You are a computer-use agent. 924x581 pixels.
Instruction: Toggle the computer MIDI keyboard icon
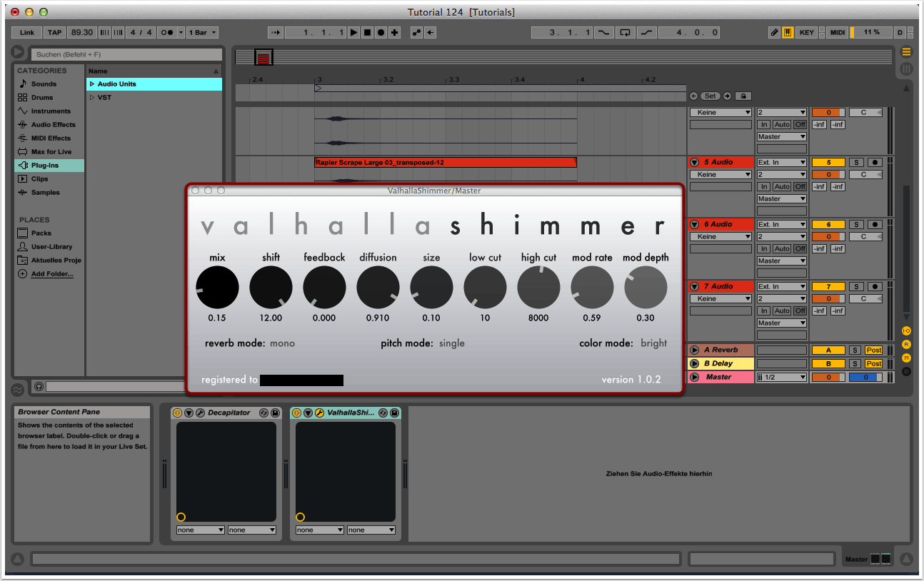(787, 33)
